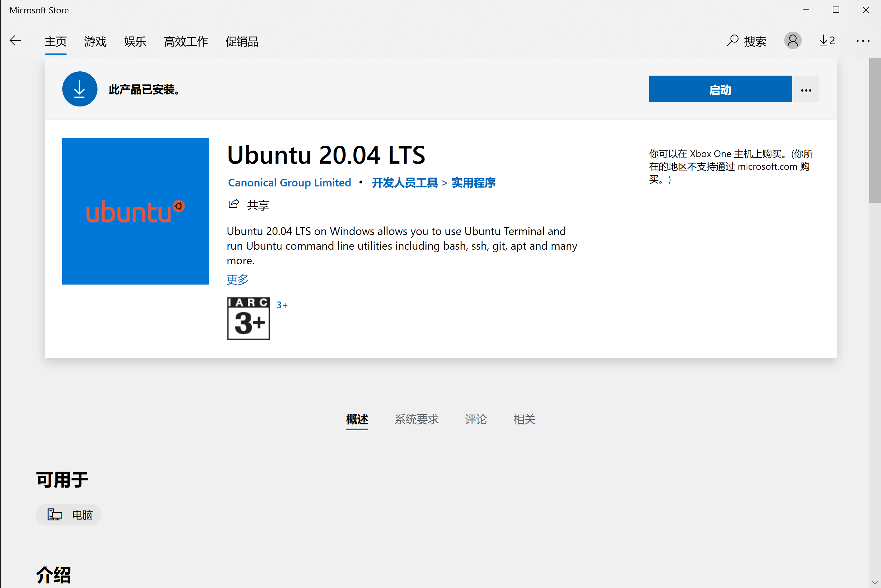The image size is (881, 588).
Task: Select the 评论 section
Action: click(475, 419)
